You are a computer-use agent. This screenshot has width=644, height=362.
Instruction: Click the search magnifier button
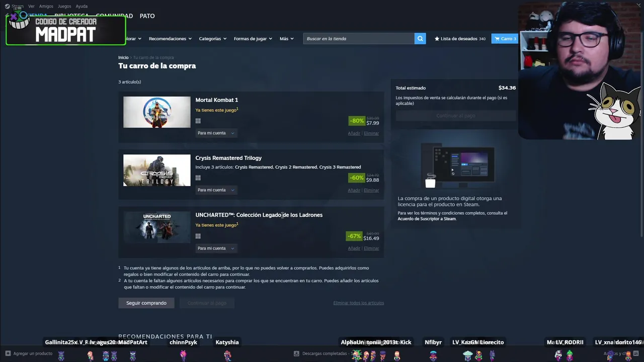(420, 39)
